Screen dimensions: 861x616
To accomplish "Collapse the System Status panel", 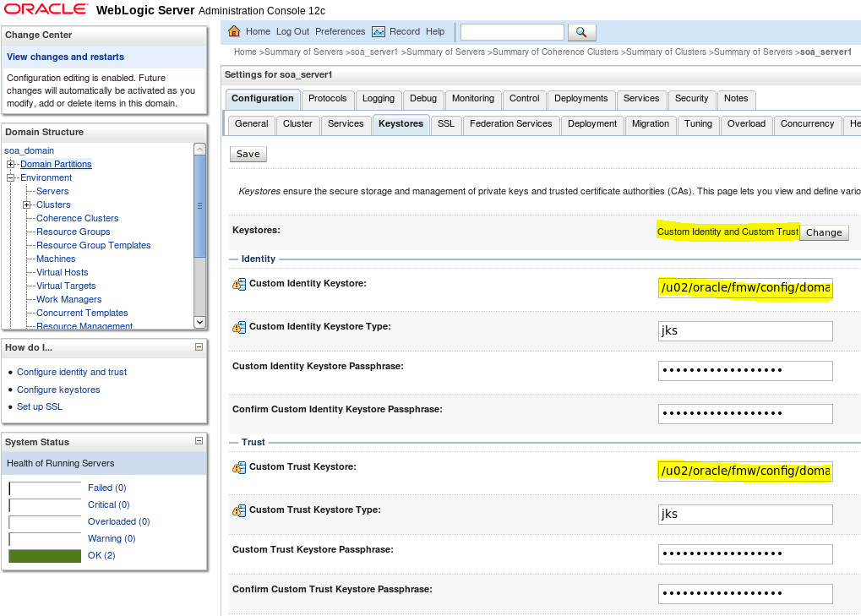I will (x=199, y=441).
